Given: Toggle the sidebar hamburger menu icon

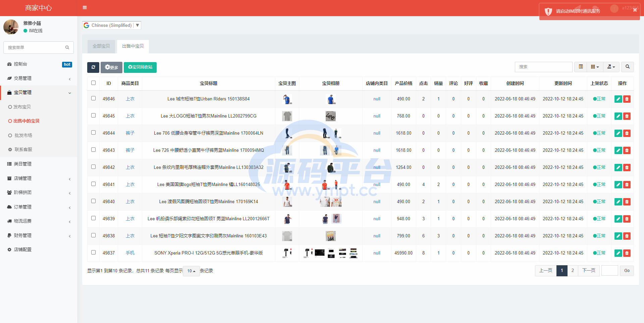Looking at the screenshot, I should pyautogui.click(x=85, y=7).
